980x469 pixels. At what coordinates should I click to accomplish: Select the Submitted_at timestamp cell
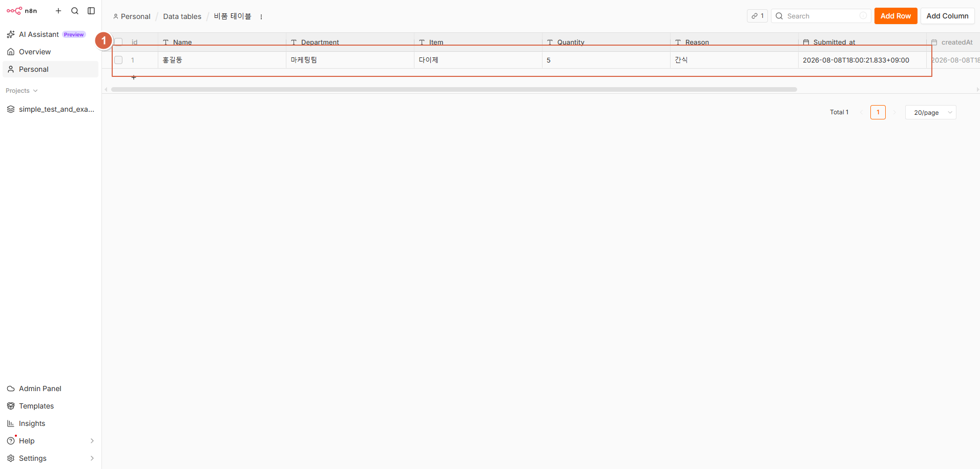(x=862, y=60)
